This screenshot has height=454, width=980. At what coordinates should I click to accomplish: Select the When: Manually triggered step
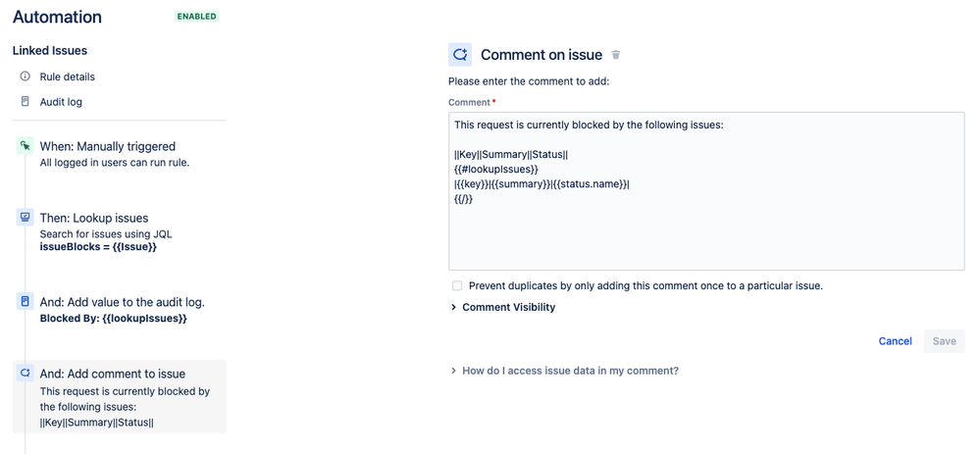[120, 154]
